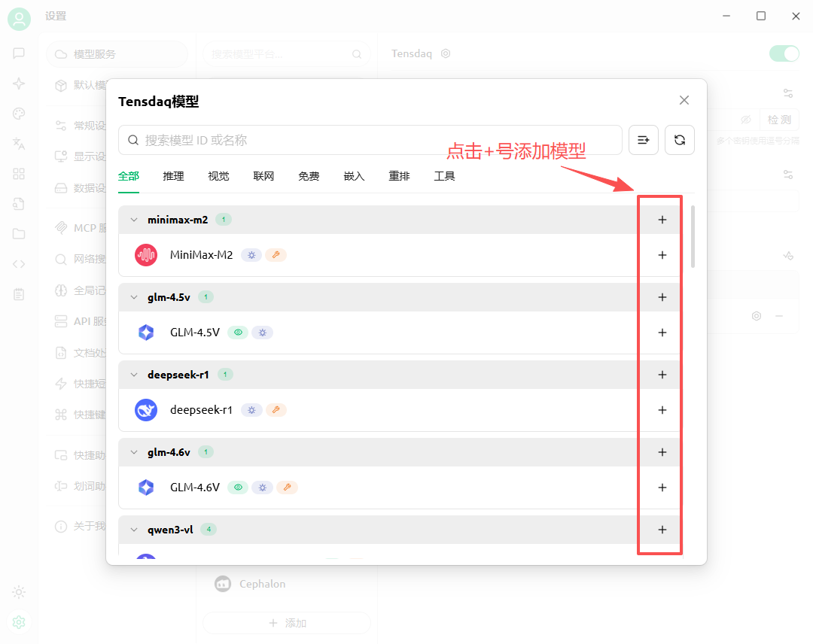Close the Tensdaq模型 dialog
This screenshot has width=813, height=644.
coord(684,100)
